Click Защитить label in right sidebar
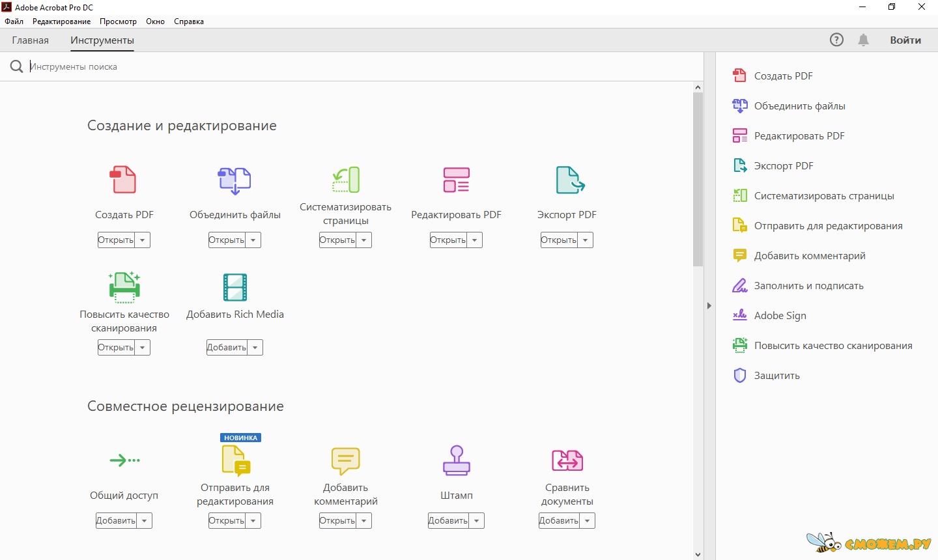Image resolution: width=938 pixels, height=560 pixels. pyautogui.click(x=777, y=376)
